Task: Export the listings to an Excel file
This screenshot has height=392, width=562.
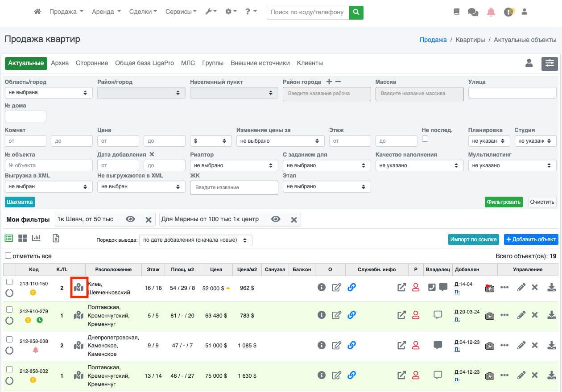Action: coord(56,238)
